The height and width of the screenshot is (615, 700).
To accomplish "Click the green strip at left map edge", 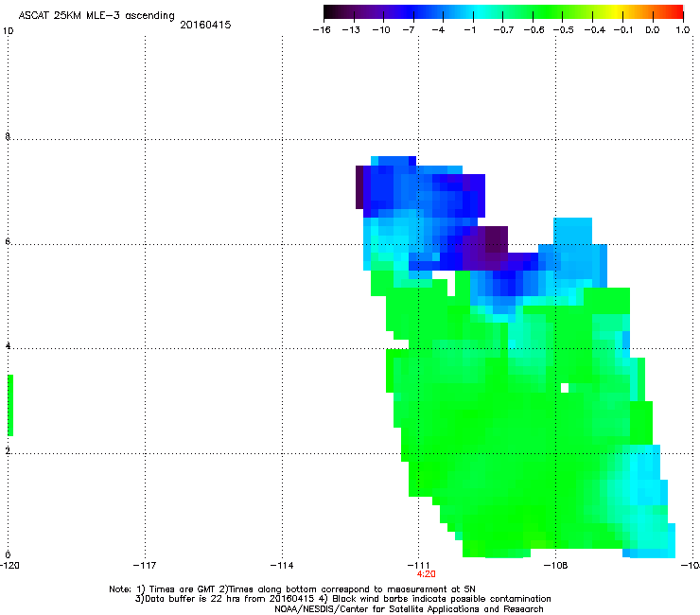I will tap(10, 405).
